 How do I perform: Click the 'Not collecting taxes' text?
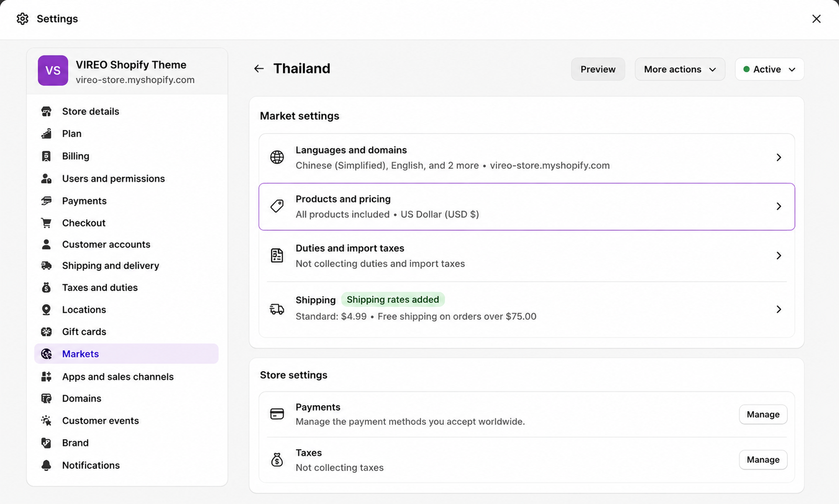[x=339, y=468]
